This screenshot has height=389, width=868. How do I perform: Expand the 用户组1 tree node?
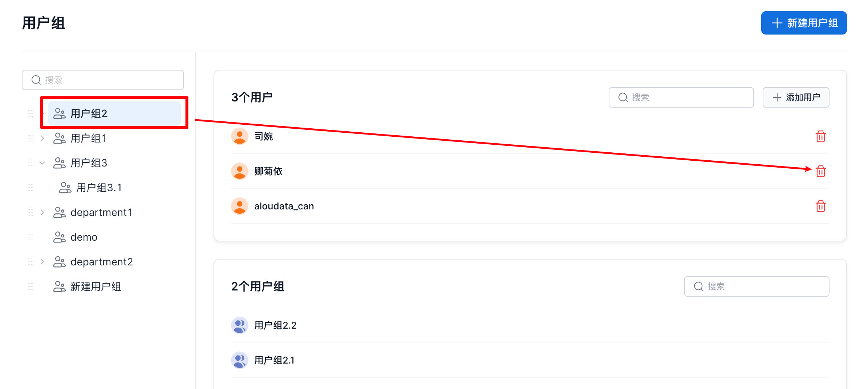[x=42, y=138]
